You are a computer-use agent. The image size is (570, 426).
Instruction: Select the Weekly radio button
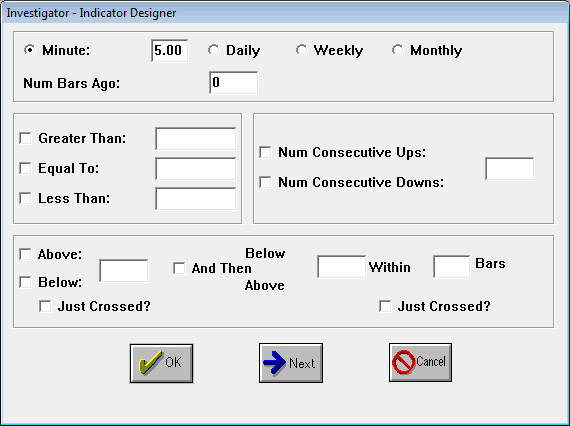click(301, 50)
